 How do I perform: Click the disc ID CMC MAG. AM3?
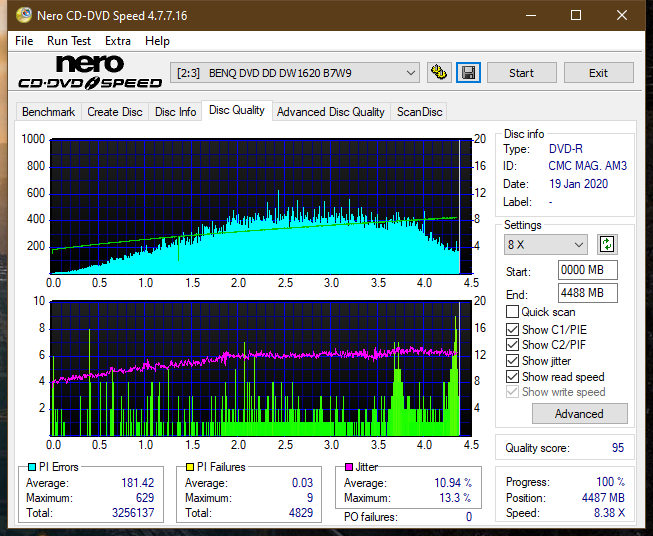point(587,166)
